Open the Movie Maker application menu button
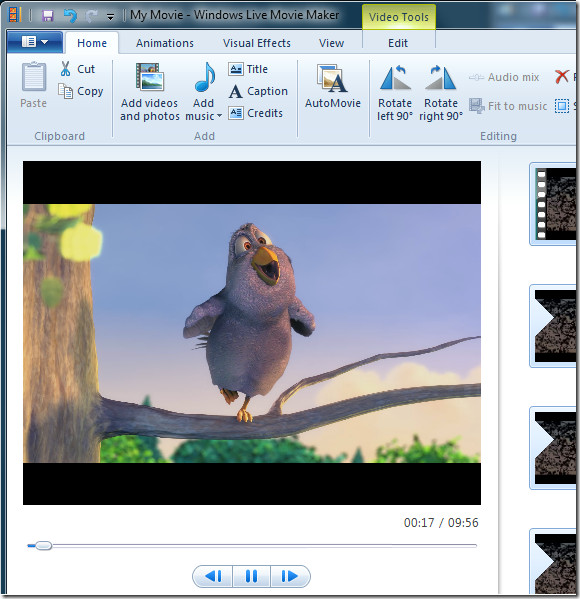The height and width of the screenshot is (599, 580). point(35,42)
